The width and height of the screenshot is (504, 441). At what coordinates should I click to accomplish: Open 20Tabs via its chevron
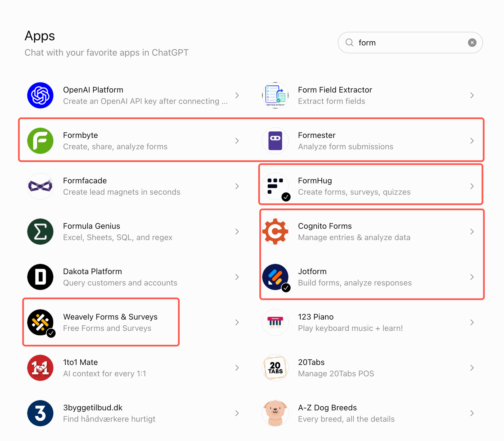[x=472, y=368]
